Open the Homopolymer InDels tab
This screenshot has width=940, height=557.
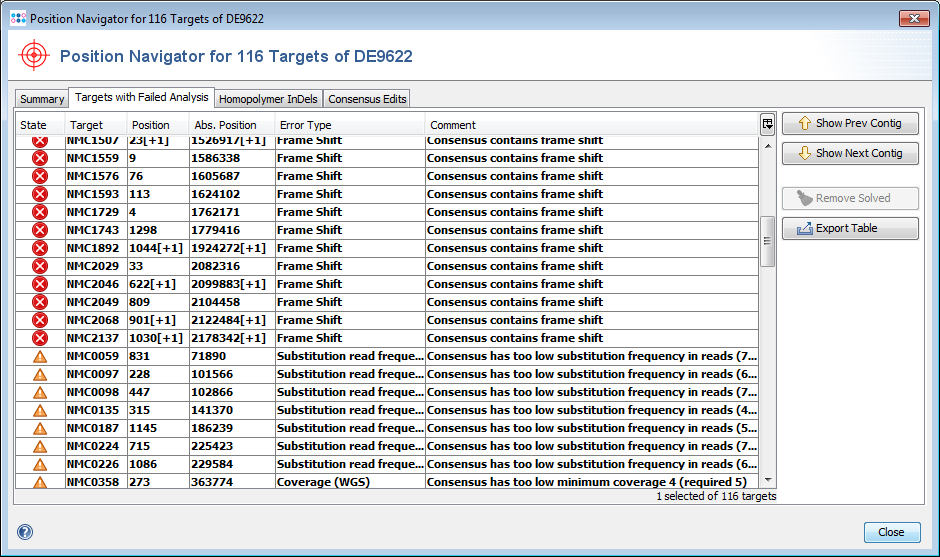click(268, 99)
